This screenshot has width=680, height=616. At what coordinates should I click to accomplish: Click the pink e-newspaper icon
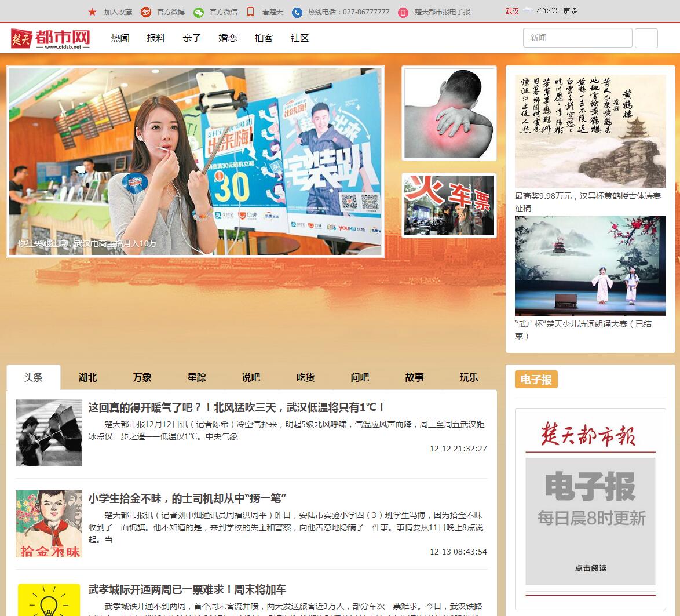click(403, 12)
